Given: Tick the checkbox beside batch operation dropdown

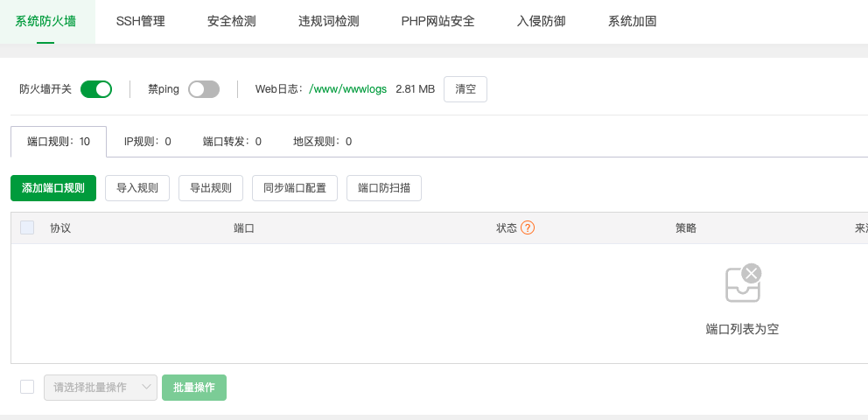Looking at the screenshot, I should pos(27,387).
